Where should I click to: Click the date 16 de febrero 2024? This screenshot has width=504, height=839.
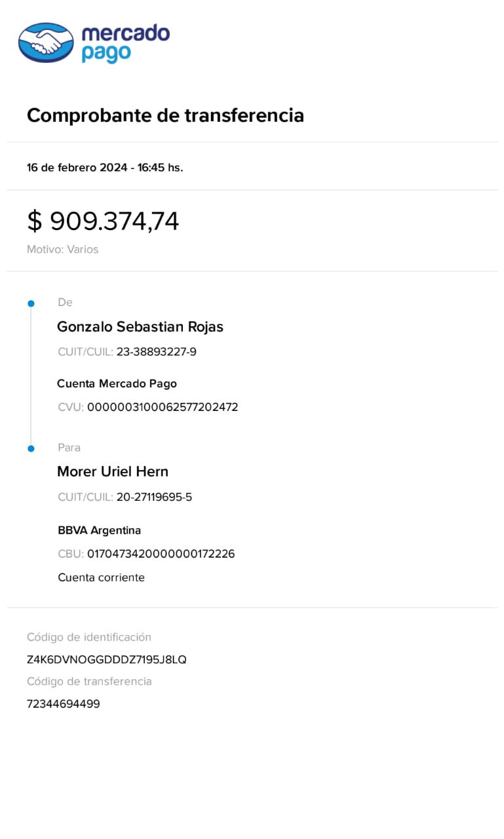click(x=77, y=167)
